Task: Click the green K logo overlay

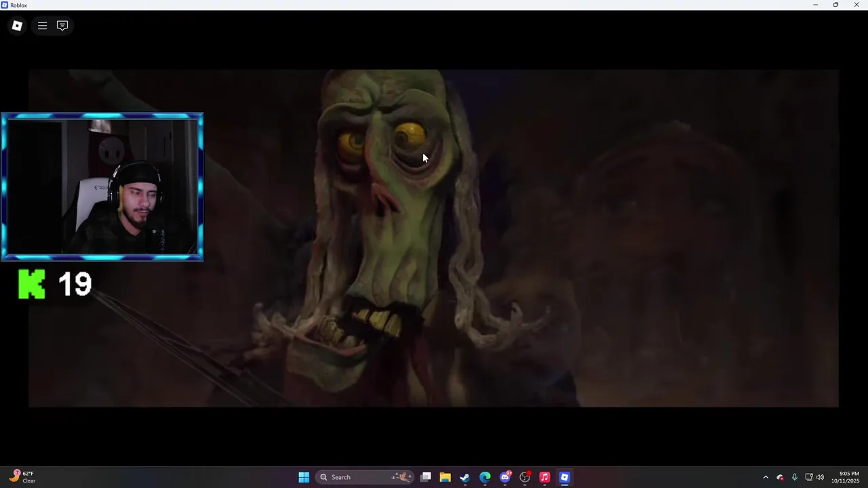Action: 32,284
